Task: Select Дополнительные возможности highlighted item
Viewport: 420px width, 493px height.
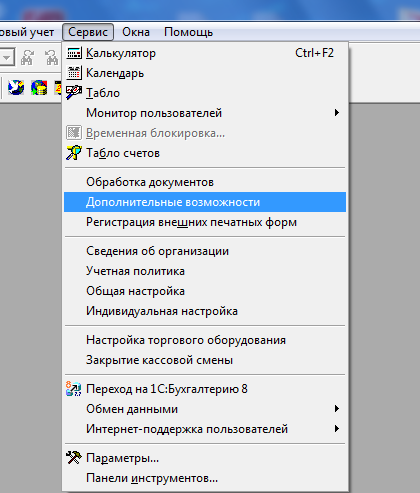Action: pos(205,202)
